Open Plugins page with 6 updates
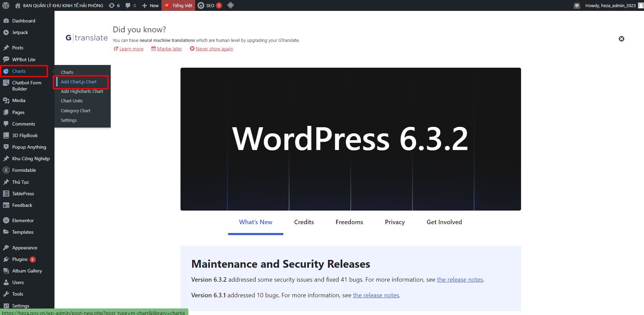Image resolution: width=644 pixels, height=315 pixels. tap(20, 259)
